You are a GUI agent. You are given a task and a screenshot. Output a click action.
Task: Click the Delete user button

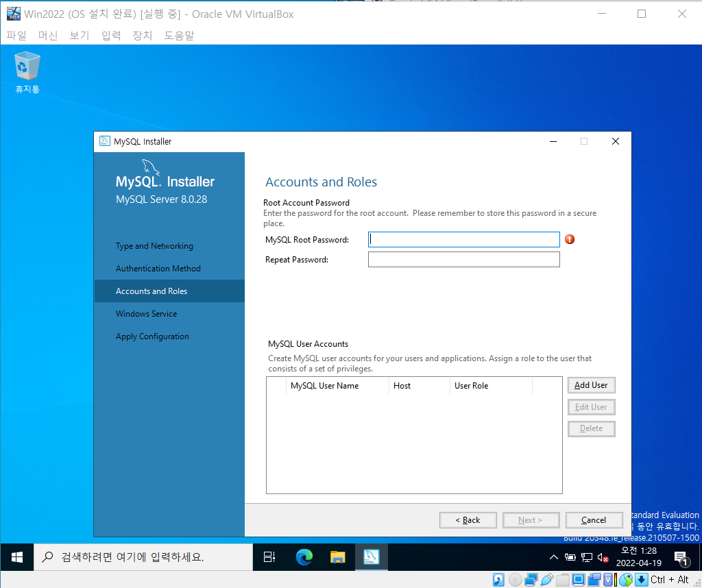[591, 428]
